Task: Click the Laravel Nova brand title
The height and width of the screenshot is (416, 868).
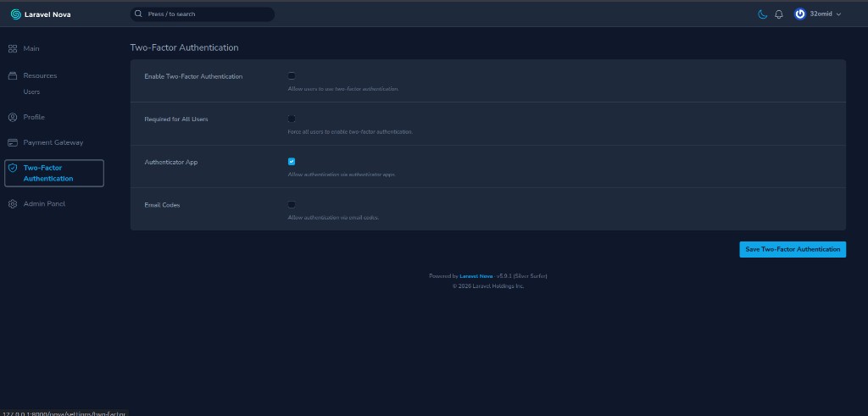Action: pos(47,15)
